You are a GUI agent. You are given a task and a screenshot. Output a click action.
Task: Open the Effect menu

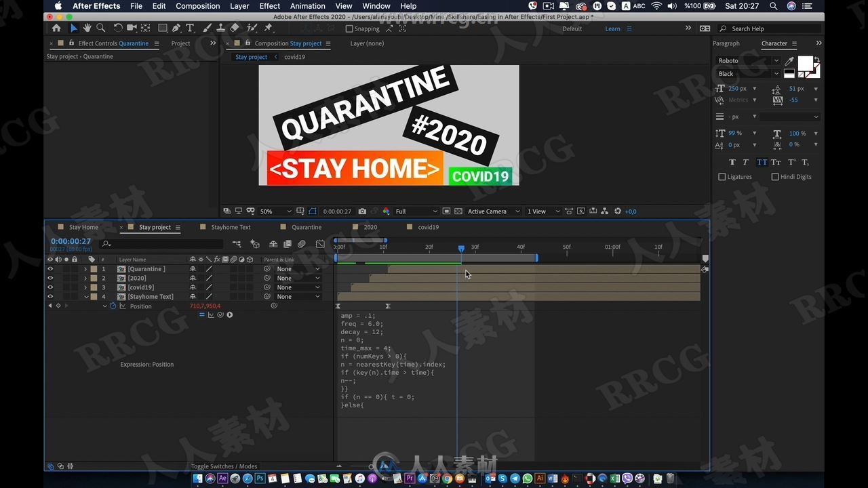[270, 6]
